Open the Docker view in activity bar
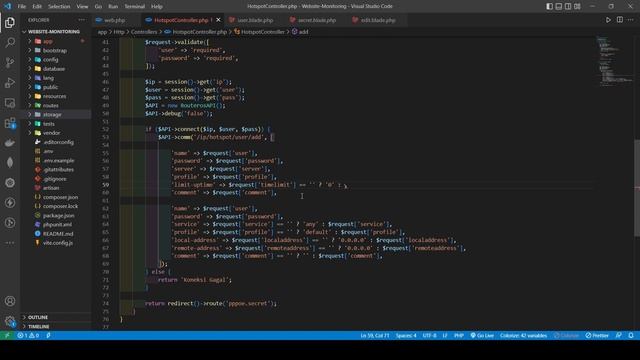 pos(10,143)
